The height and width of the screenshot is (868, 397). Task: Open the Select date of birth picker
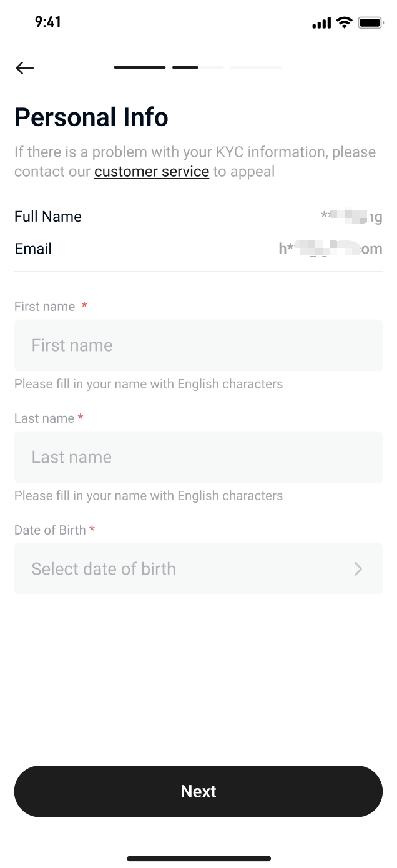coord(187,569)
